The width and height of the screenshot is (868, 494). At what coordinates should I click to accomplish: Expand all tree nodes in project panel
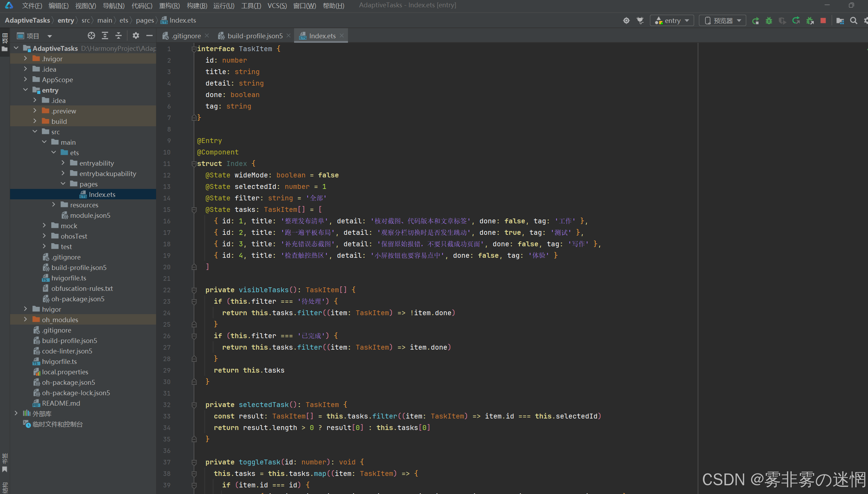pos(105,35)
